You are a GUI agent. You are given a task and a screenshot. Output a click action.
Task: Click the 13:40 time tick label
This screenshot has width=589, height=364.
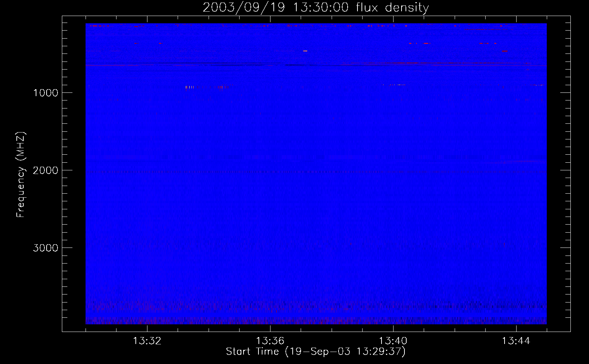tap(393, 341)
